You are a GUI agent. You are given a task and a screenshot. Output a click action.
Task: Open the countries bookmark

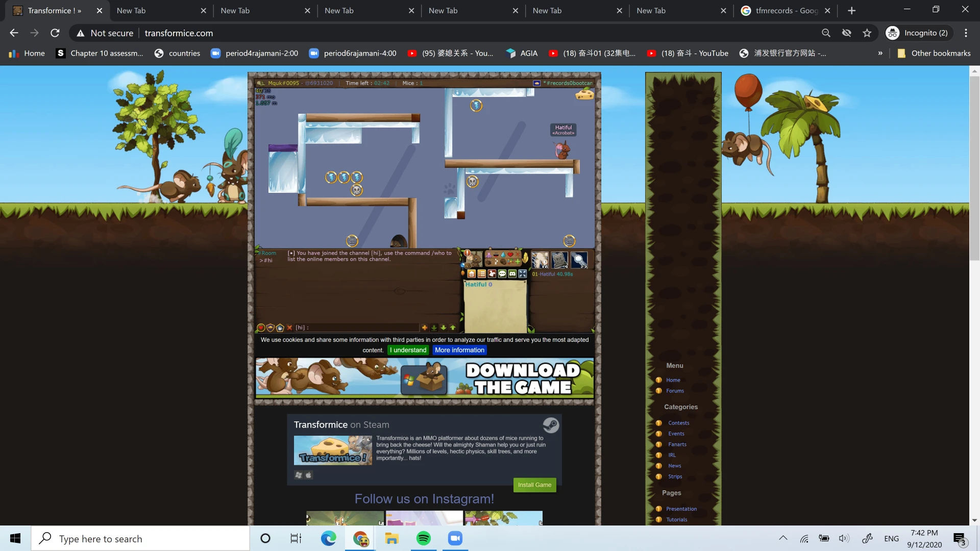click(x=177, y=53)
